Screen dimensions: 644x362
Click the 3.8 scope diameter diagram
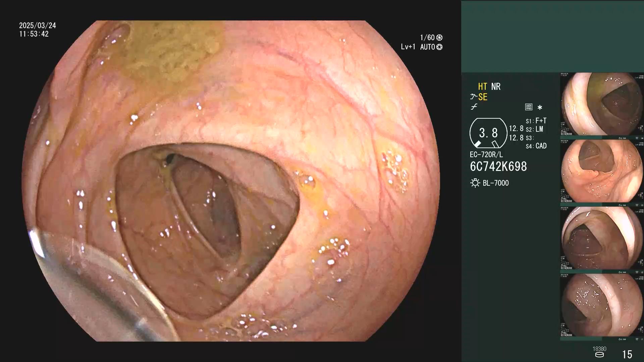tap(488, 133)
